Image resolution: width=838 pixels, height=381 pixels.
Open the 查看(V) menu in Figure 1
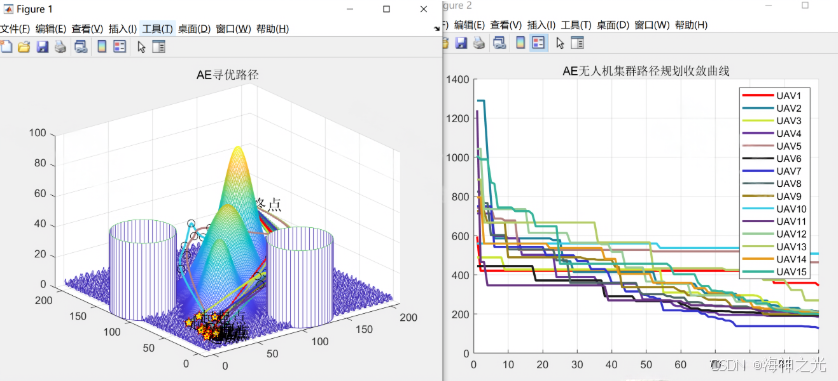87,29
